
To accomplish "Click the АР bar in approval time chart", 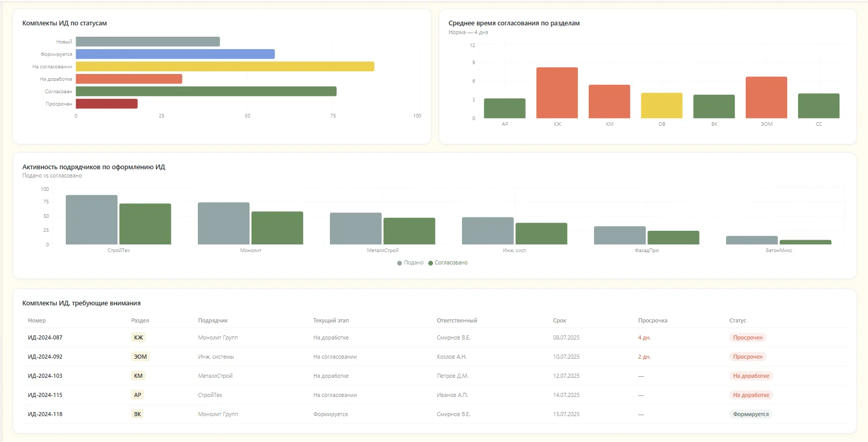I will [x=505, y=108].
